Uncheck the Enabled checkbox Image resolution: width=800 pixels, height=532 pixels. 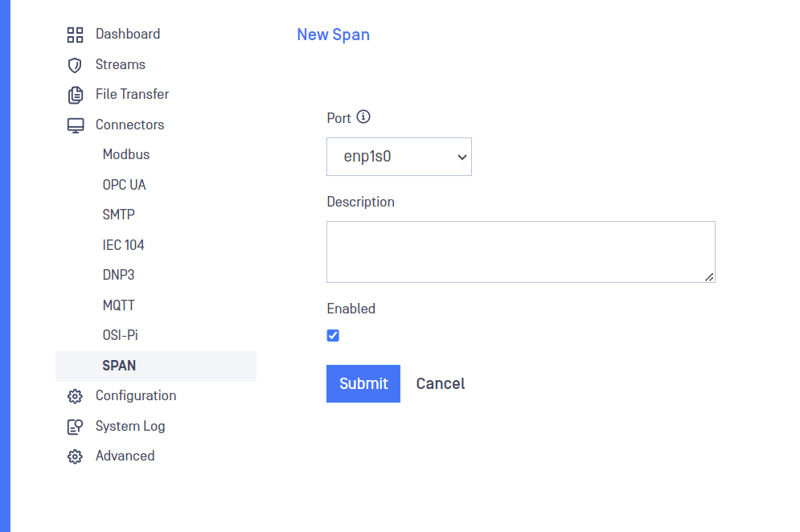[333, 335]
